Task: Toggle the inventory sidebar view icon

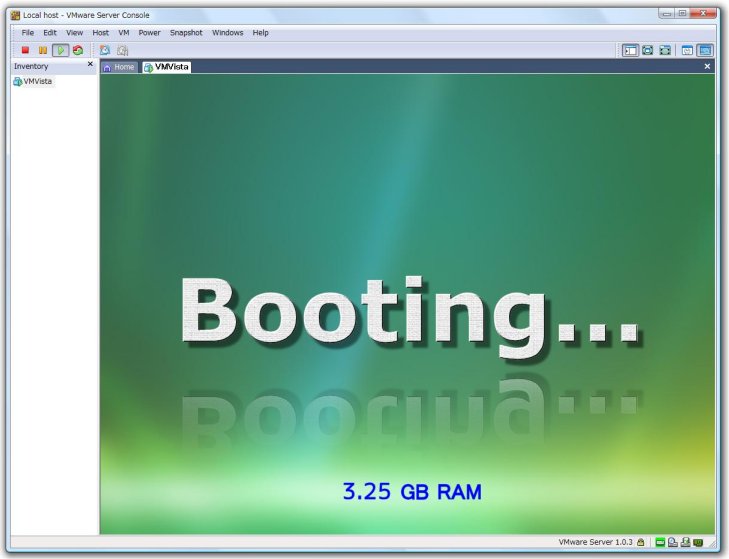Action: coord(630,50)
